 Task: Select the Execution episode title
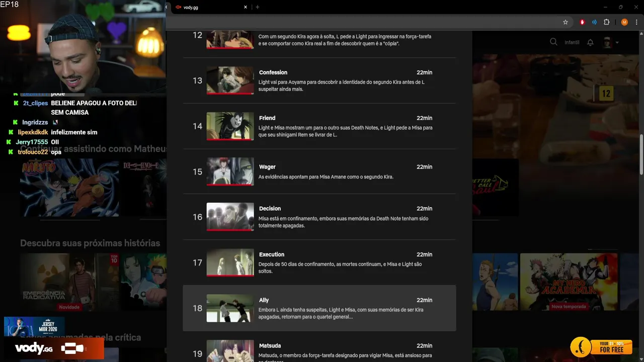coord(272,254)
